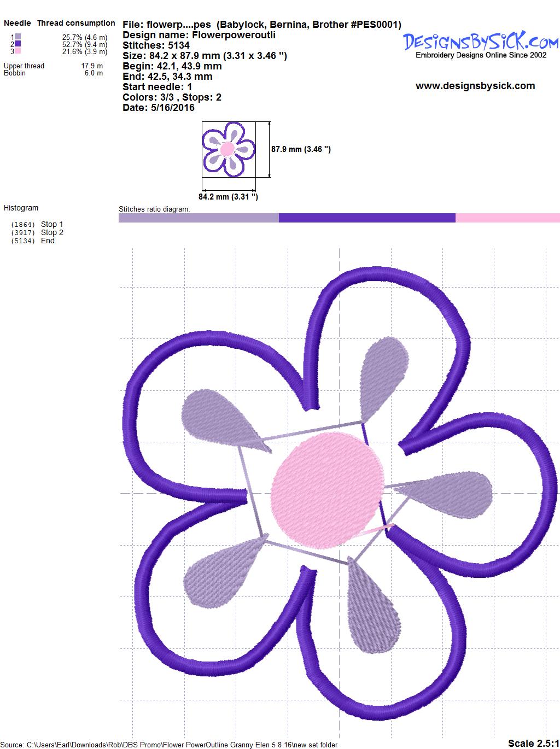Screen dimensions: 560x749
Task: Select Stop 1 in the histogram list
Action: click(52, 224)
